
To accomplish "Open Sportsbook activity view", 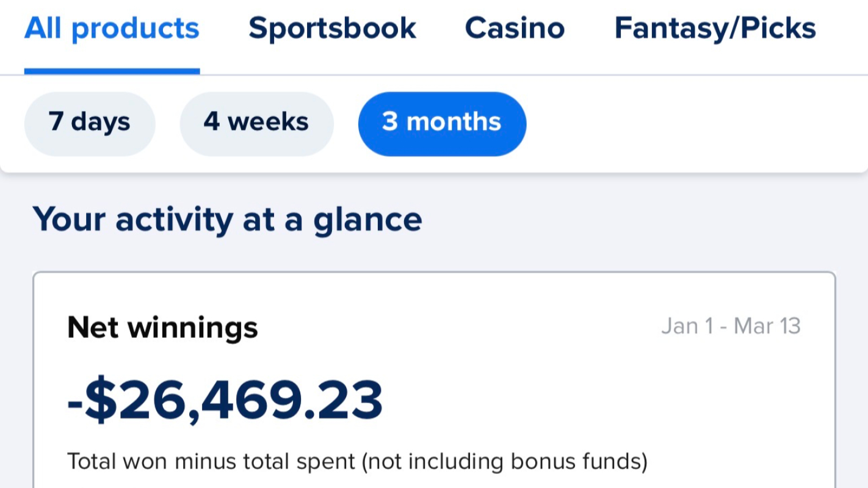I will pos(332,28).
